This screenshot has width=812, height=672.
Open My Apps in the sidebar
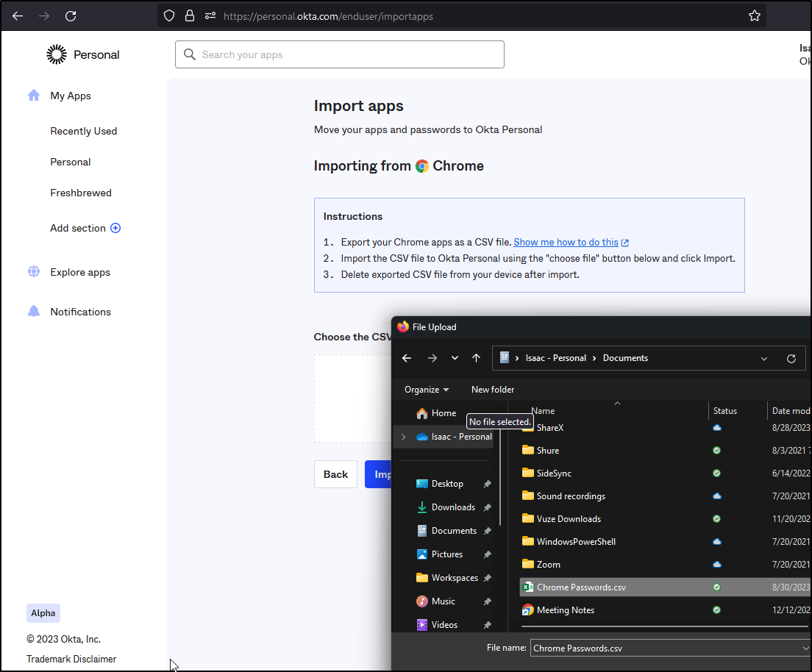click(71, 96)
